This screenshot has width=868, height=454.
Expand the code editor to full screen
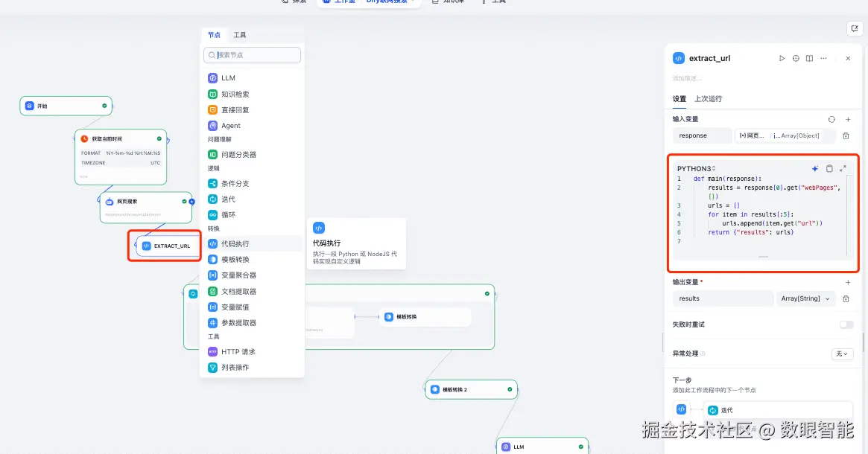[x=843, y=168]
